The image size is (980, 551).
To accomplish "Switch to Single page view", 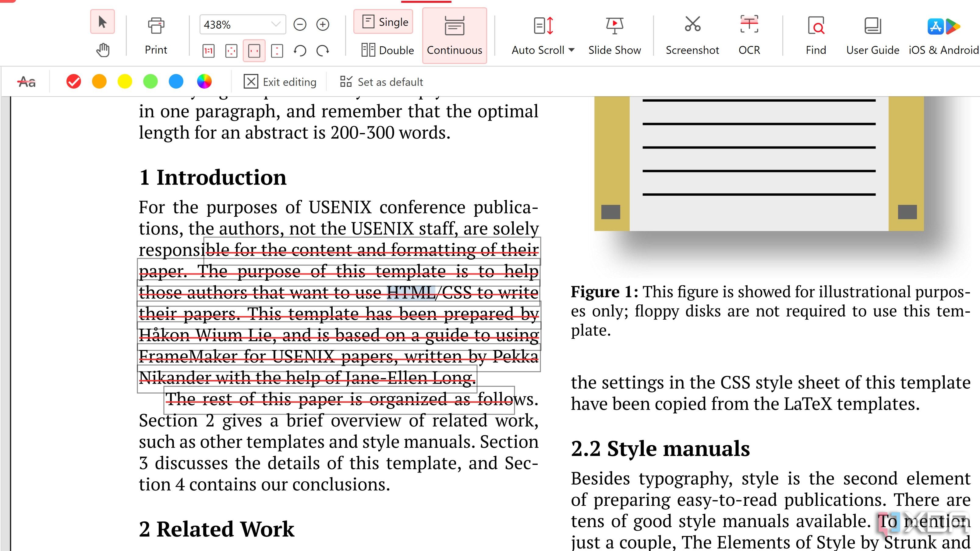I will (x=384, y=22).
